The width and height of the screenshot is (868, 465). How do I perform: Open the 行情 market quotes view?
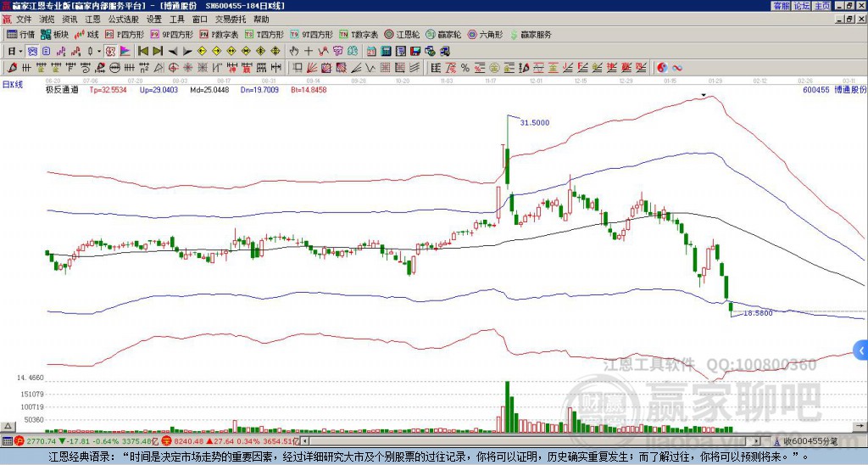click(x=20, y=34)
